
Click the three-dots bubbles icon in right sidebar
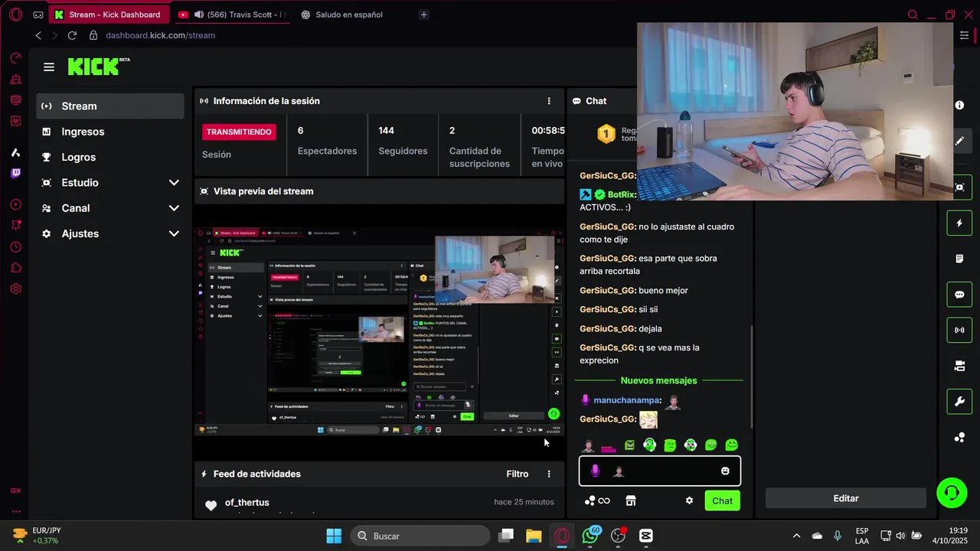[959, 438]
